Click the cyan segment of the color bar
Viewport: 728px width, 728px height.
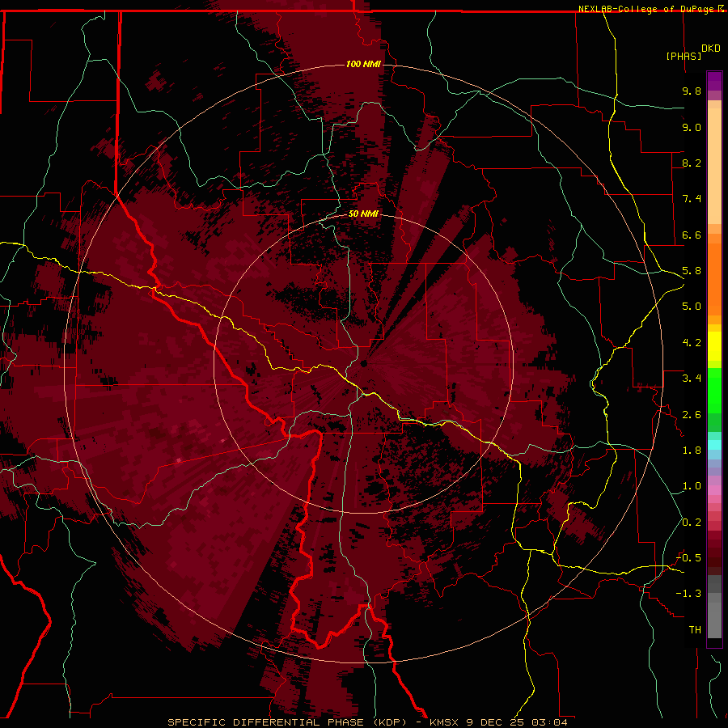714,445
